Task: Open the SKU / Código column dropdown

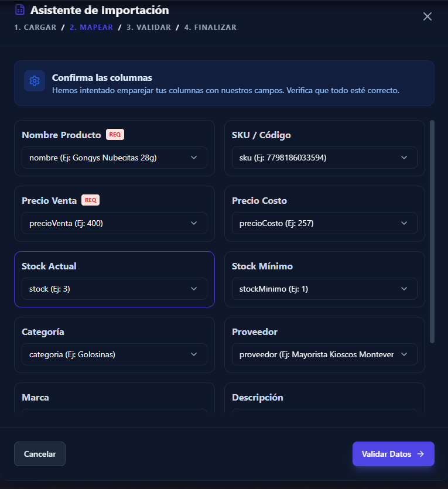Action: 324,158
